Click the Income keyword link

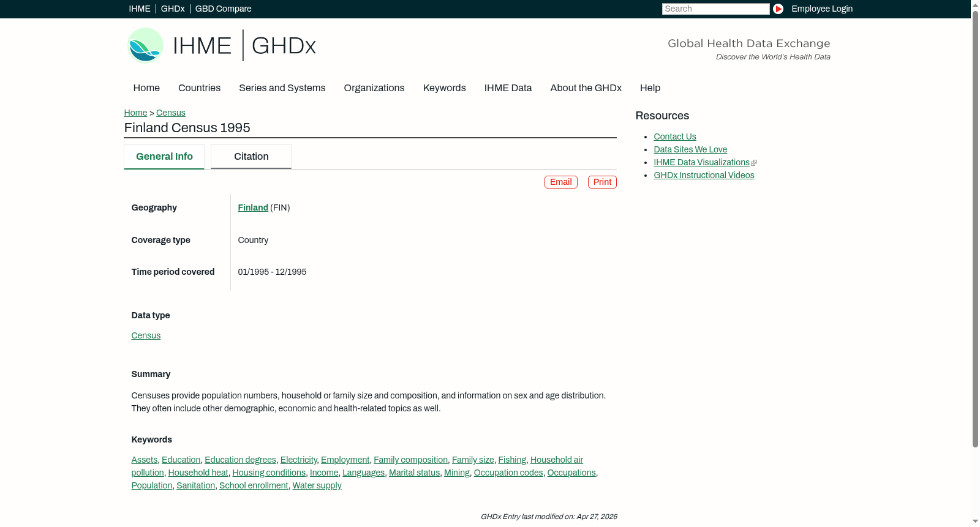pyautogui.click(x=324, y=473)
